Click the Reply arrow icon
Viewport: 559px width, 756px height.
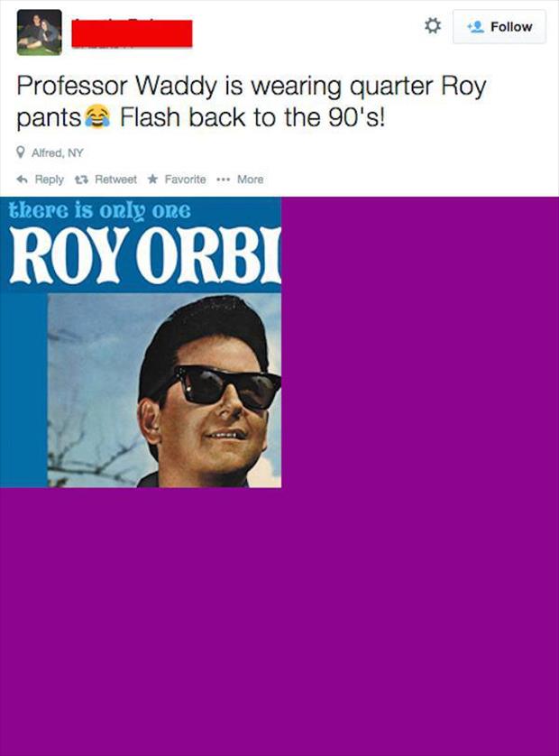[22, 180]
